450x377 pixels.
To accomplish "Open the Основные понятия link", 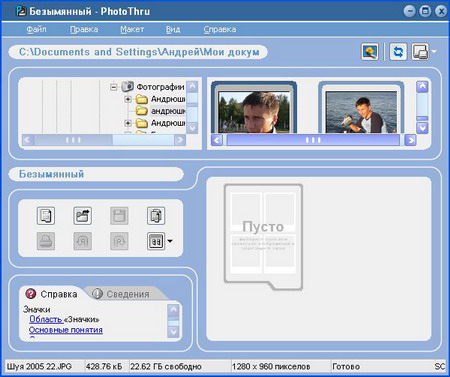I will 66,330.
